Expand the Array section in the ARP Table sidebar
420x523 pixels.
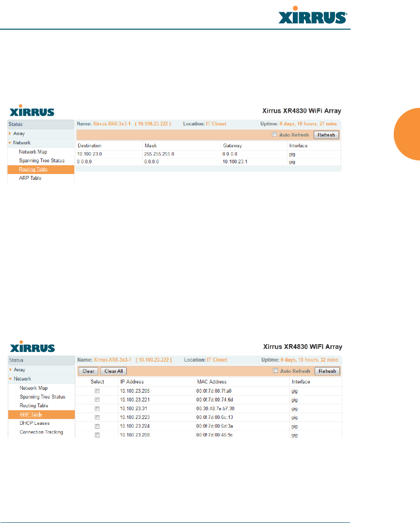click(11, 369)
